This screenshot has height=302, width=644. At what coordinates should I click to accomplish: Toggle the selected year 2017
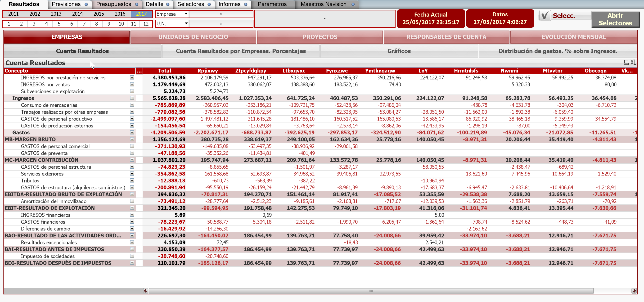(x=141, y=14)
